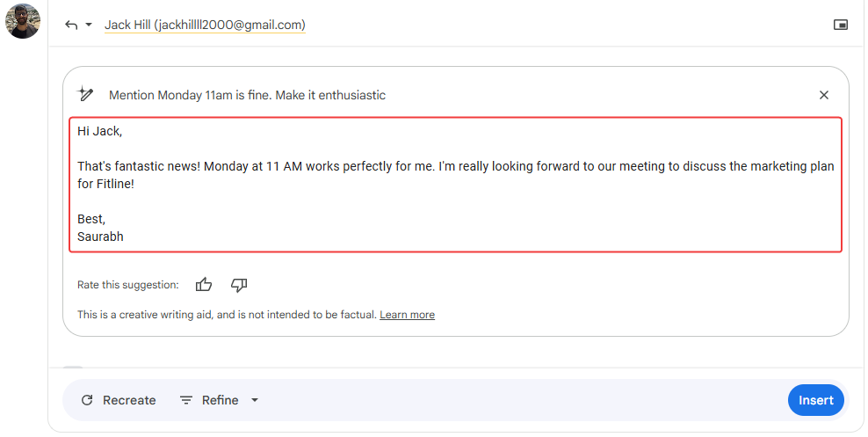Screen dimensions: 868x437
Task: Open the reply type dropdown arrow
Action: tap(89, 25)
